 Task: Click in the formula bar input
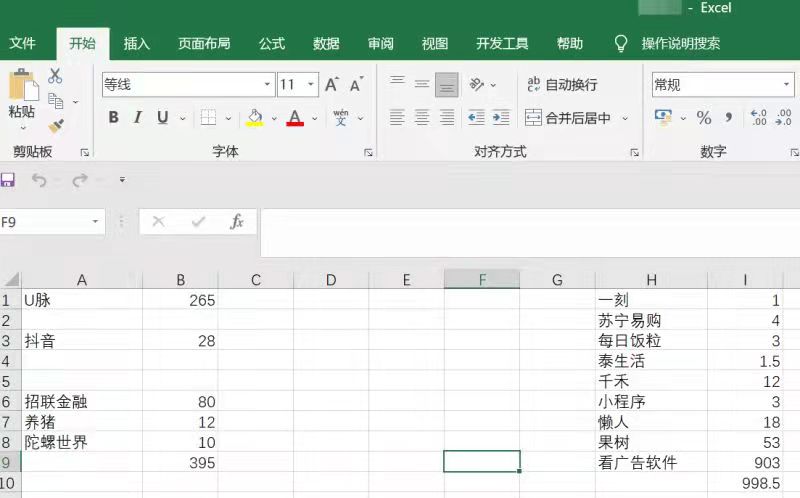[530, 233]
